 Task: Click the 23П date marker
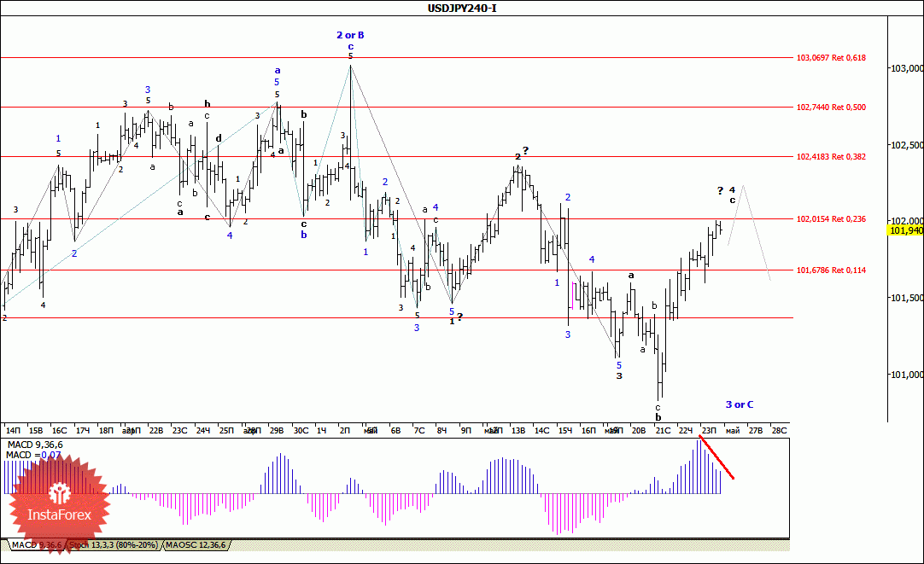pyautogui.click(x=709, y=430)
